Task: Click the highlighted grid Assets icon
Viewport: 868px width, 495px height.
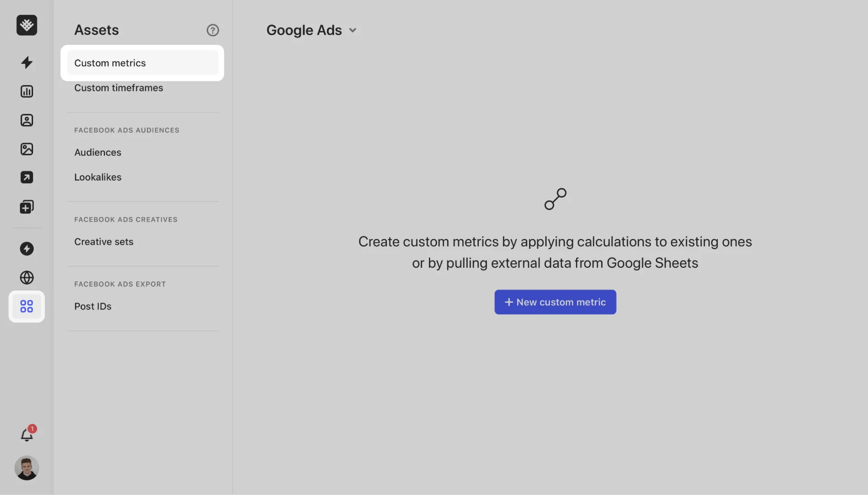Action: [27, 307]
